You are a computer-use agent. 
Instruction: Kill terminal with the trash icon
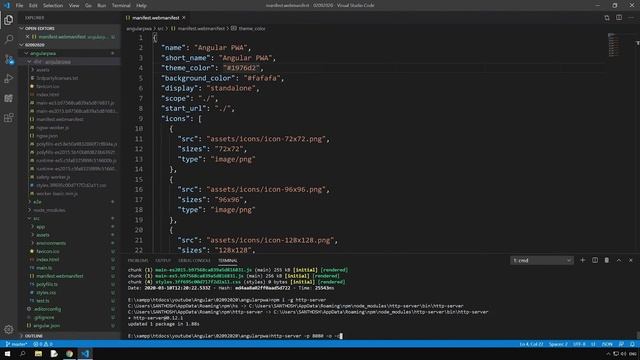click(x=607, y=260)
